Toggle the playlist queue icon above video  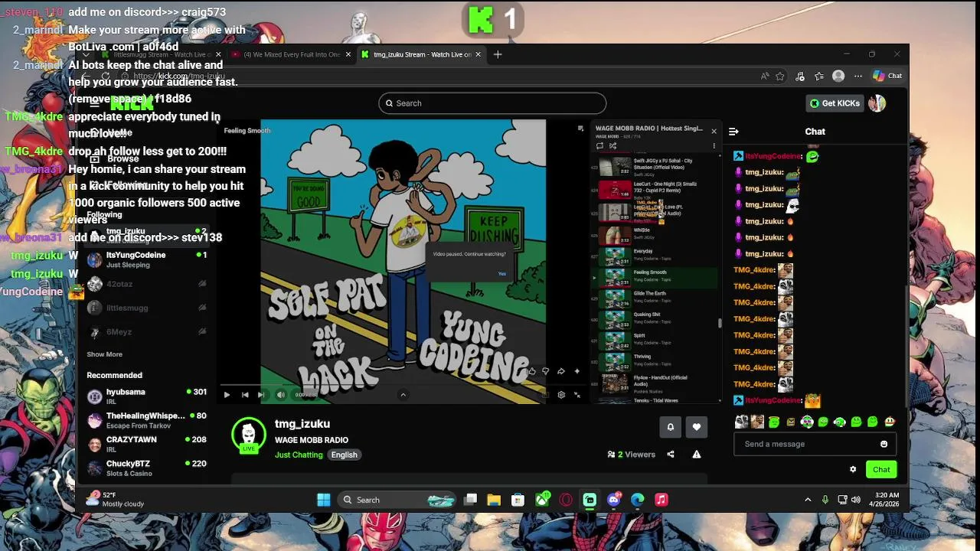[580, 129]
